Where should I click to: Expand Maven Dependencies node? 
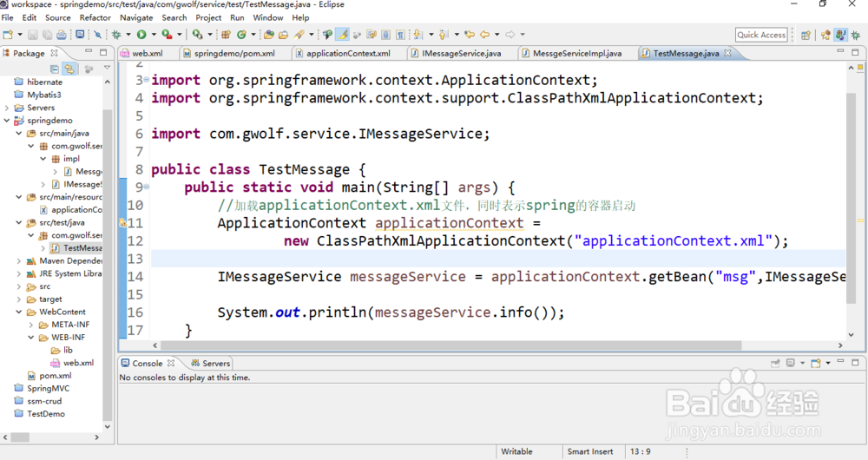tap(19, 260)
